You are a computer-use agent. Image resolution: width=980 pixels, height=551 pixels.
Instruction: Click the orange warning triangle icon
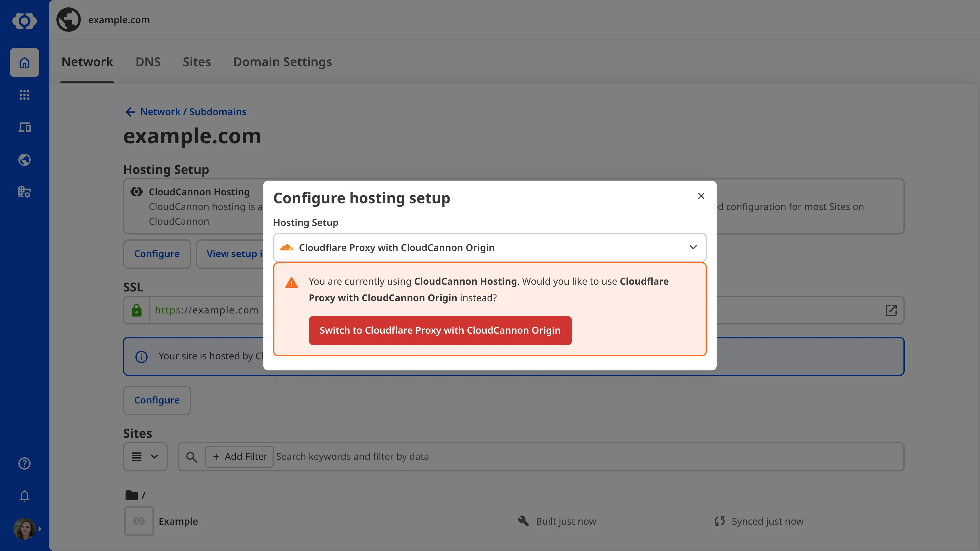[x=292, y=282]
